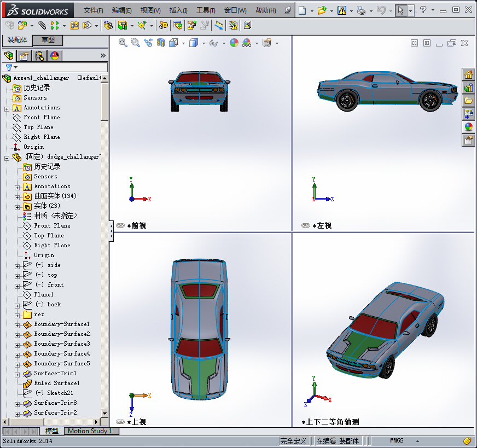
Task: Open the 插入(I) menu
Action: click(x=178, y=10)
